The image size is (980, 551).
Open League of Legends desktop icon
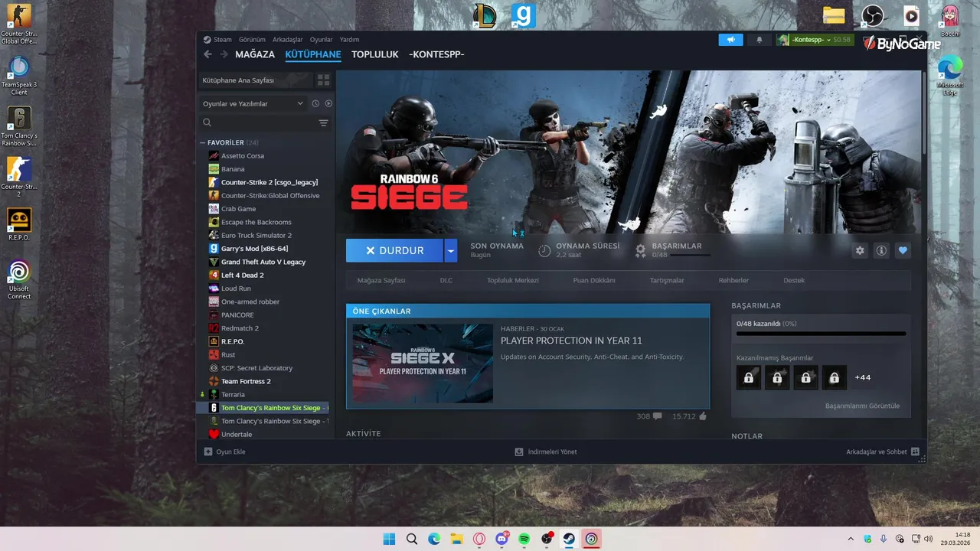click(484, 15)
